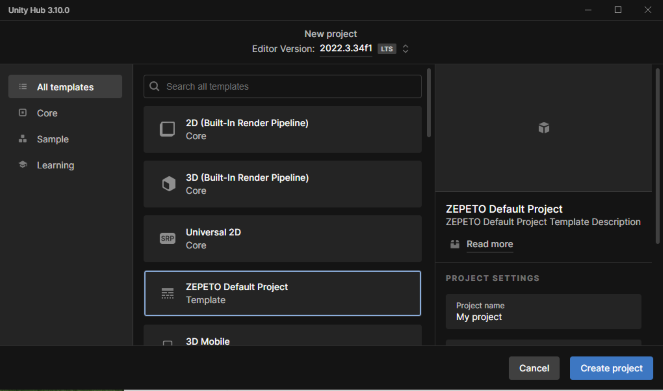The width and height of the screenshot is (663, 391).
Task: Click the SRP badge icon
Action: [167, 238]
